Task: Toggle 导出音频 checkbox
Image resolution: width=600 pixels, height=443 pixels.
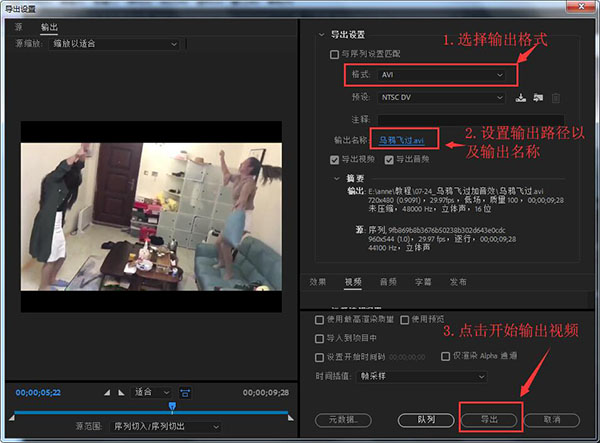Action: tap(389, 160)
